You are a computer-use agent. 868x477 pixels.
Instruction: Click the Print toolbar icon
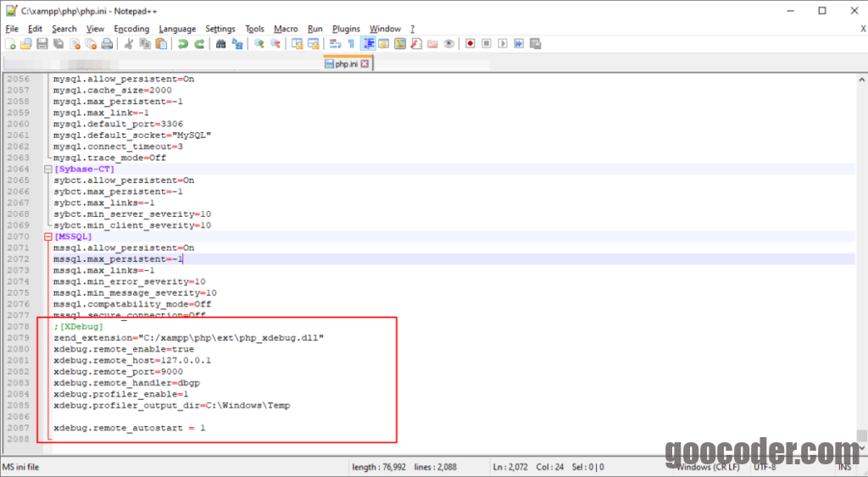[108, 43]
